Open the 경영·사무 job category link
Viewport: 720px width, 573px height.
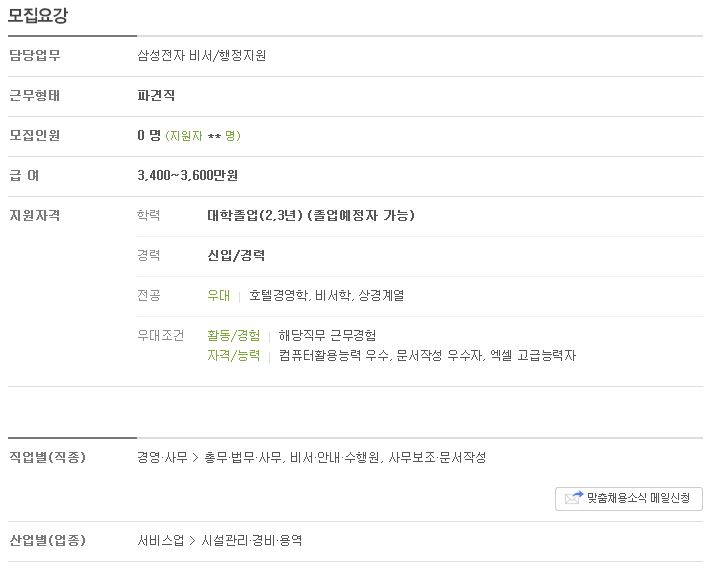click(163, 457)
